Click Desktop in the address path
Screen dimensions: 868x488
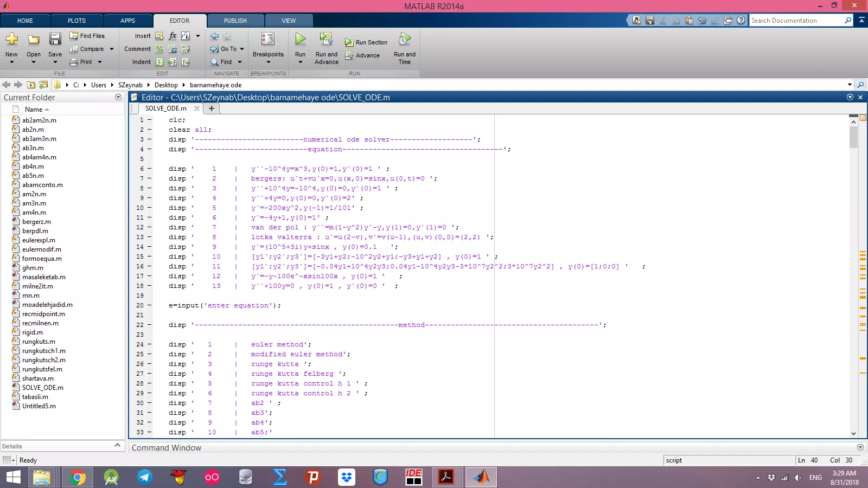point(166,85)
